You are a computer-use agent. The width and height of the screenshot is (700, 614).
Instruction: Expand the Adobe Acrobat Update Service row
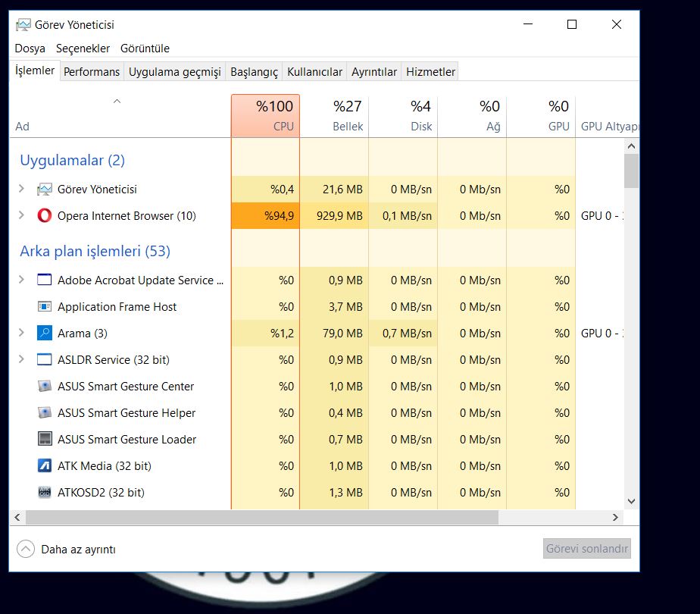pos(21,280)
